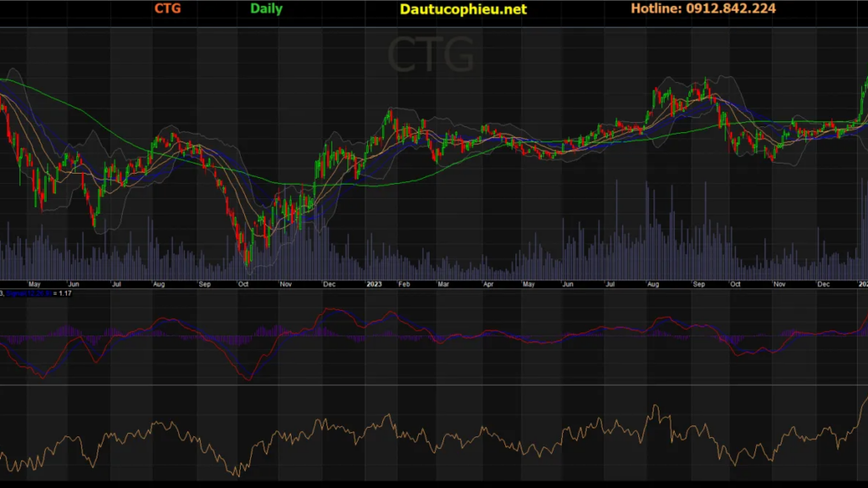868x488 pixels.
Task: Open the Dautucophieu.net website link
Action: 463,9
